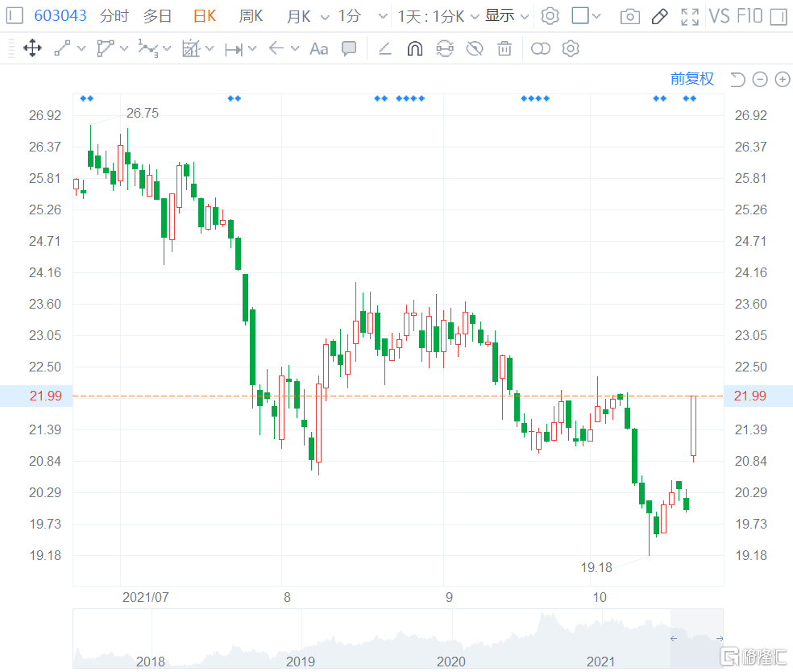Reset chart with undo arrow icon

(737, 80)
